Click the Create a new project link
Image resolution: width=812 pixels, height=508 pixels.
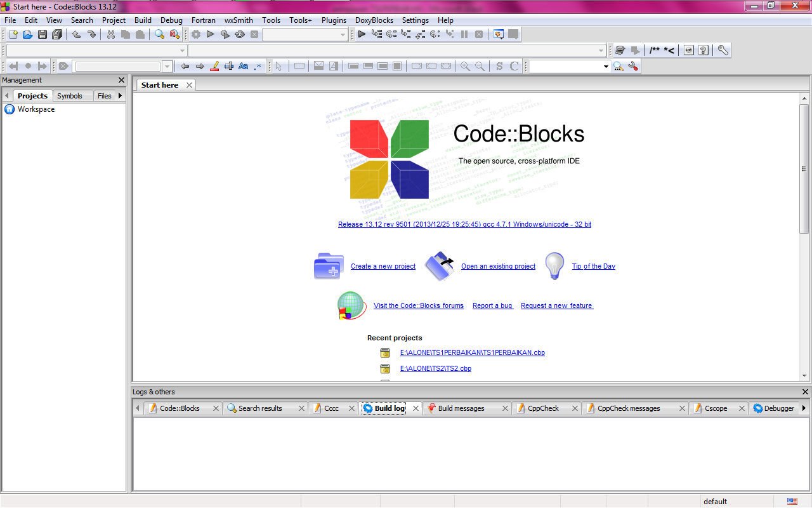[383, 267]
